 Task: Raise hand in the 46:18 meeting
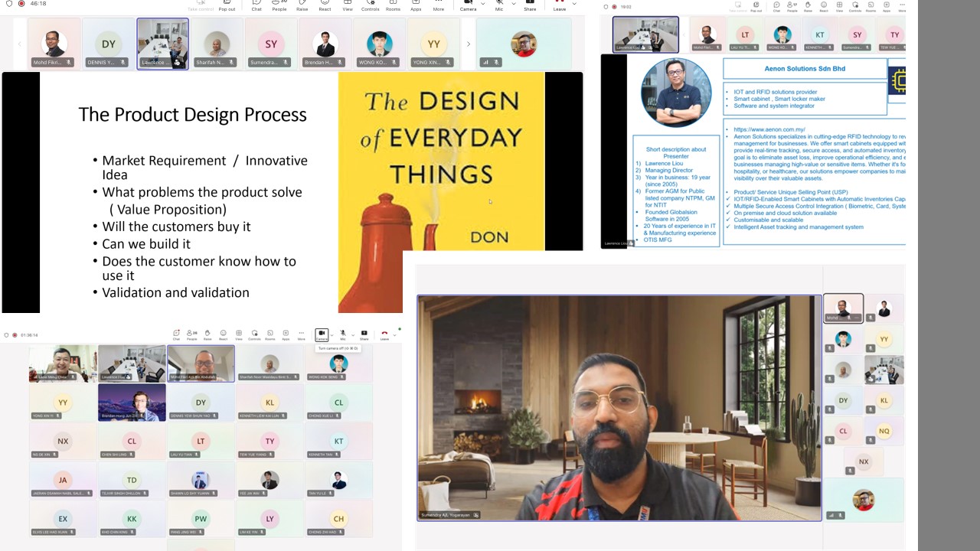click(302, 5)
